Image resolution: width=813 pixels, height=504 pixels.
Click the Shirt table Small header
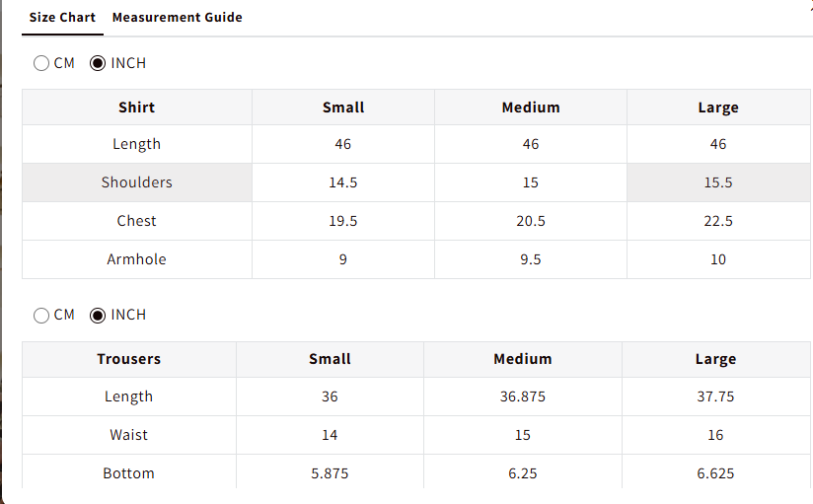[x=343, y=108]
